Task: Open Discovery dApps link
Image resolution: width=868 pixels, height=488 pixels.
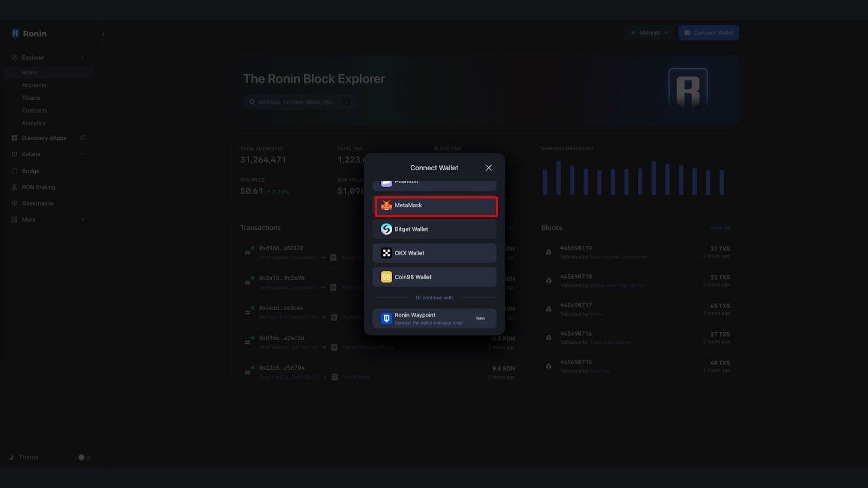Action: point(44,138)
